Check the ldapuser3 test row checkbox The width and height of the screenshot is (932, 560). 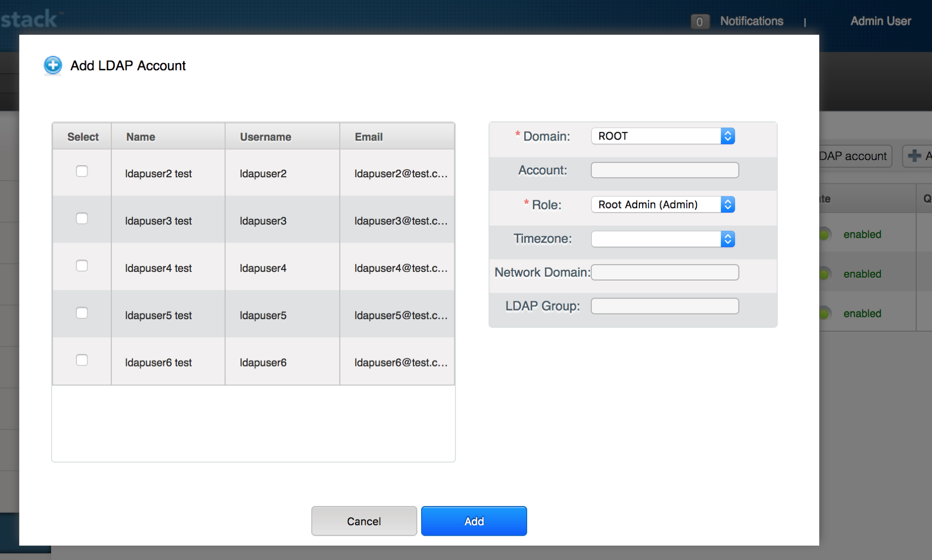82,218
